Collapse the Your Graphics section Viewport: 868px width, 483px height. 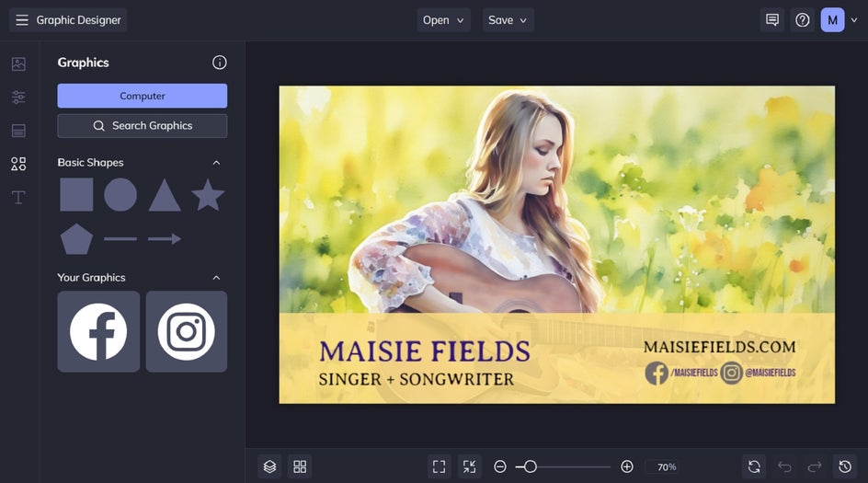pyautogui.click(x=216, y=278)
